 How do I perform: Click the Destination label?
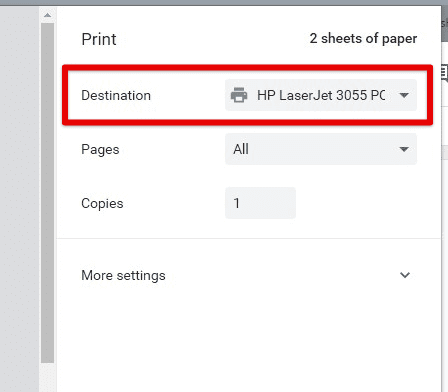tap(116, 95)
